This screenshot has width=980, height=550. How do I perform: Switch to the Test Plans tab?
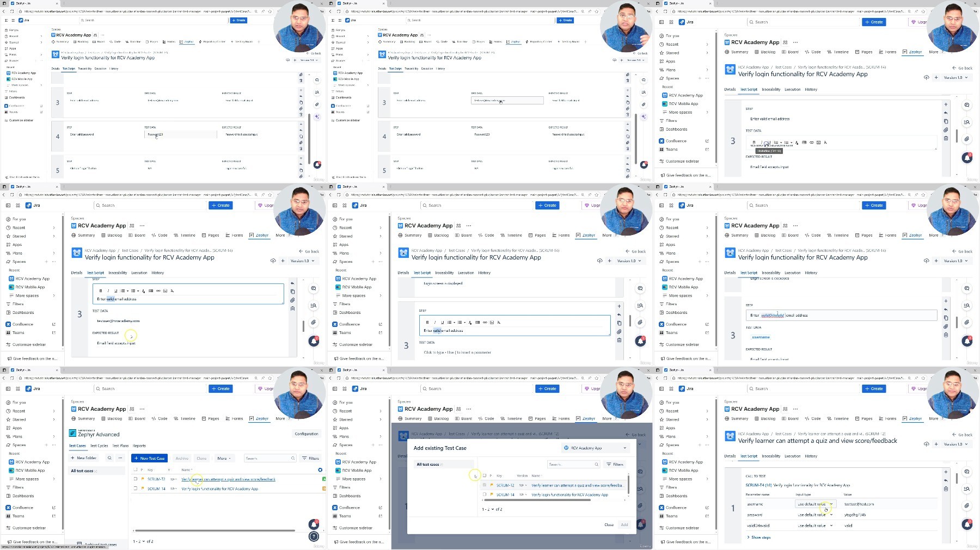[x=120, y=446]
